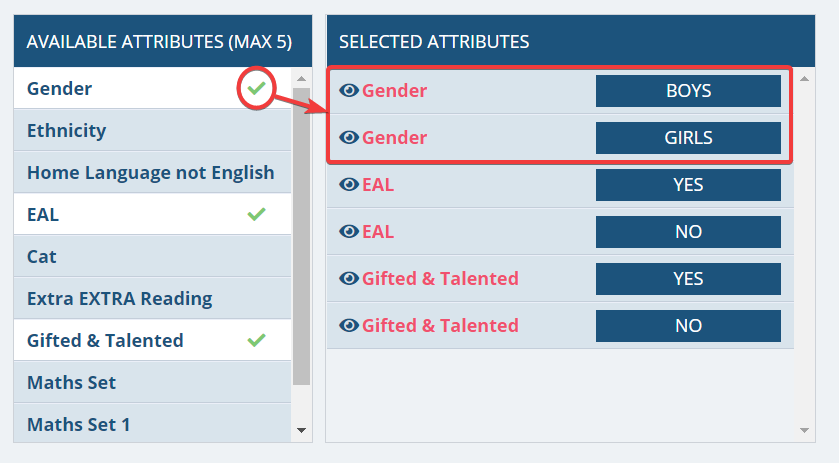Click eye icon for Gifted & Talented NO

349,325
